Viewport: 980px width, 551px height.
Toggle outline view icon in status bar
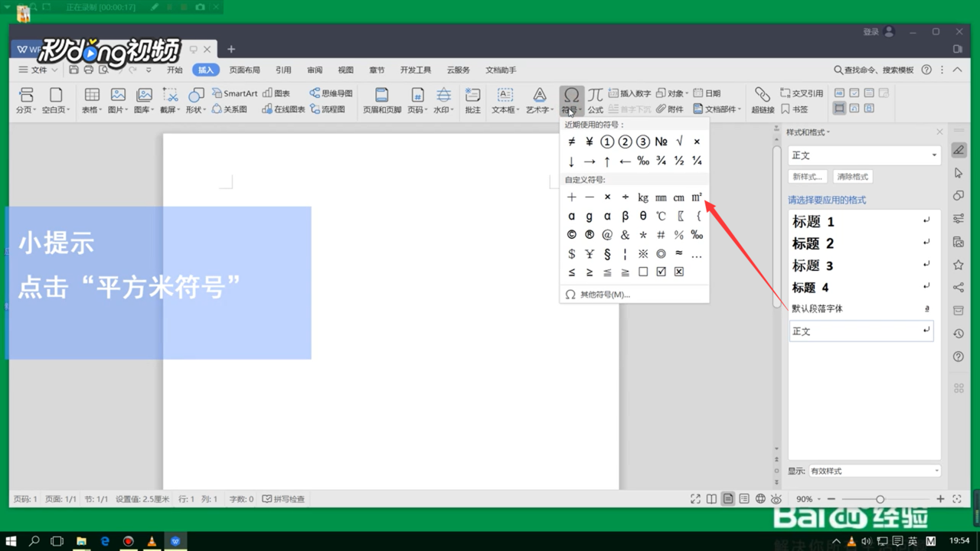744,499
